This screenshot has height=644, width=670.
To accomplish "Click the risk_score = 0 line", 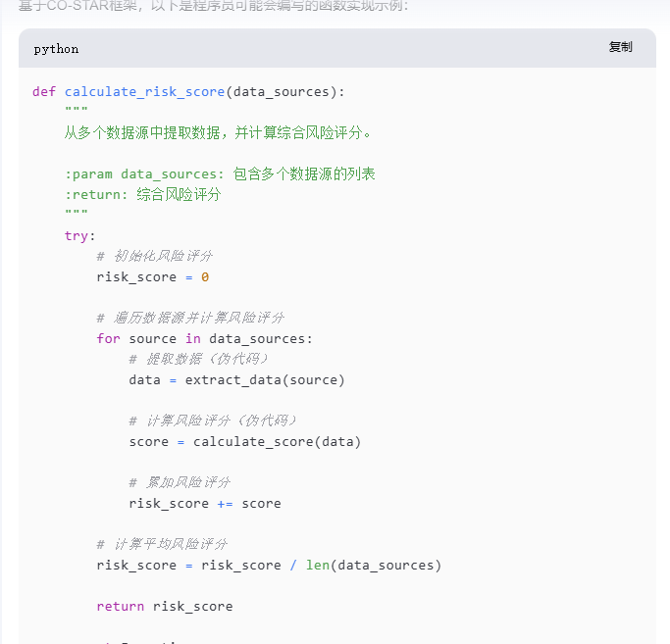I will point(153,276).
